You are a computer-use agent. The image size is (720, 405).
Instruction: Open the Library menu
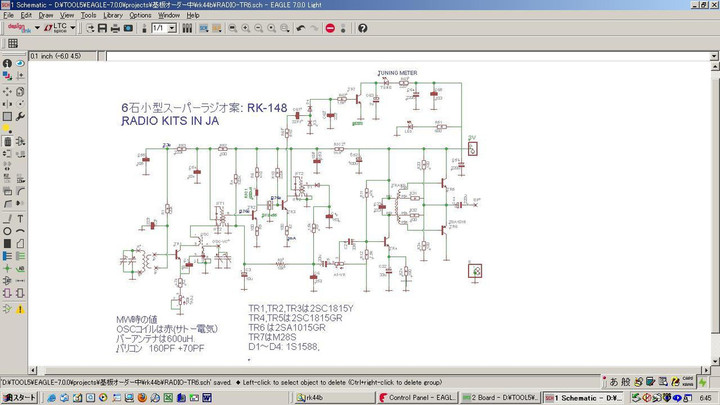[x=112, y=15]
